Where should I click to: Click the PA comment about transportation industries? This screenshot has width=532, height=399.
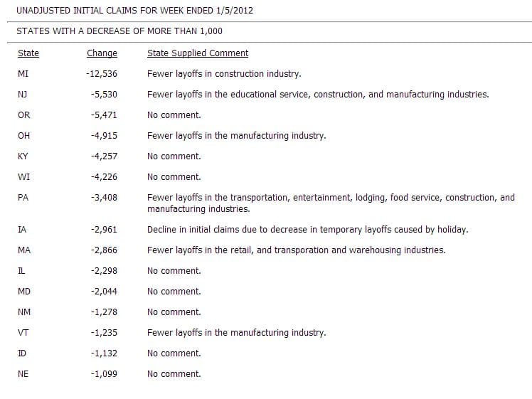click(x=331, y=203)
